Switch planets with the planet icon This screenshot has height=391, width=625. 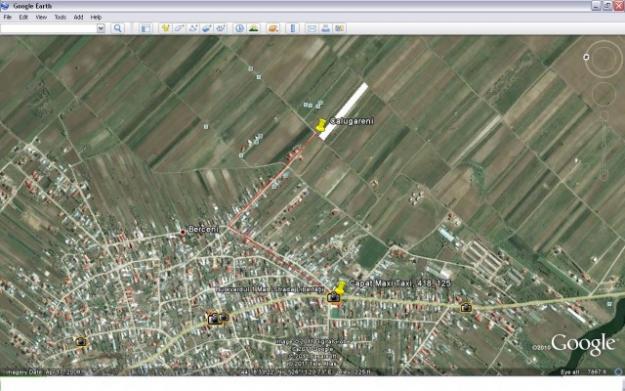[x=273, y=28]
